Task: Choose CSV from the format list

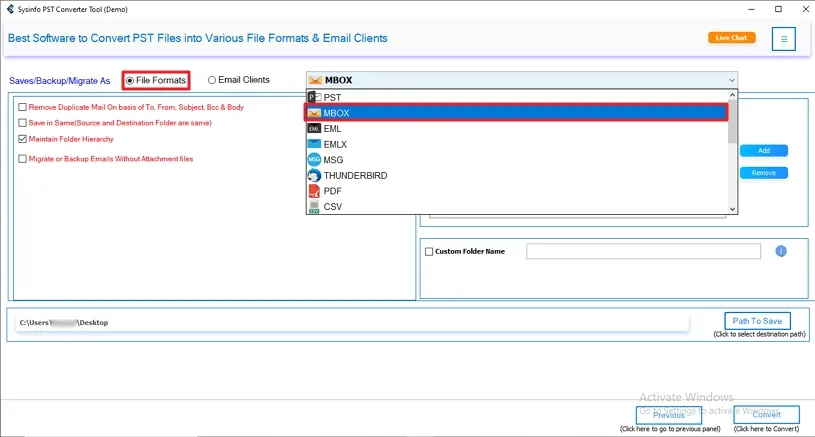Action: [517, 206]
